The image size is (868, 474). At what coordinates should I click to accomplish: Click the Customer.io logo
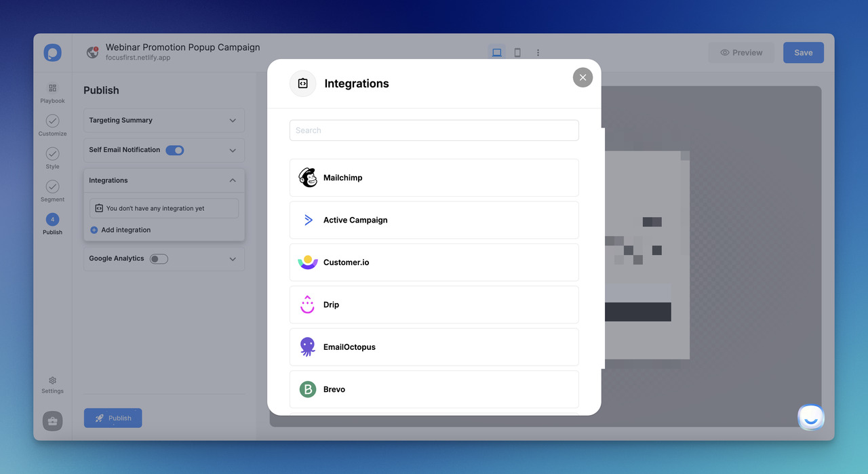(x=308, y=262)
